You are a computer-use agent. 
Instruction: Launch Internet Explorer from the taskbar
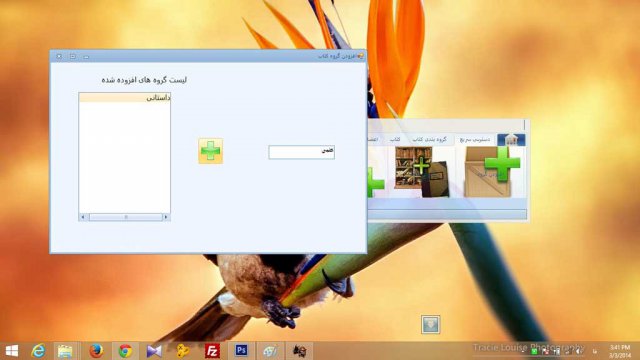tap(38, 351)
